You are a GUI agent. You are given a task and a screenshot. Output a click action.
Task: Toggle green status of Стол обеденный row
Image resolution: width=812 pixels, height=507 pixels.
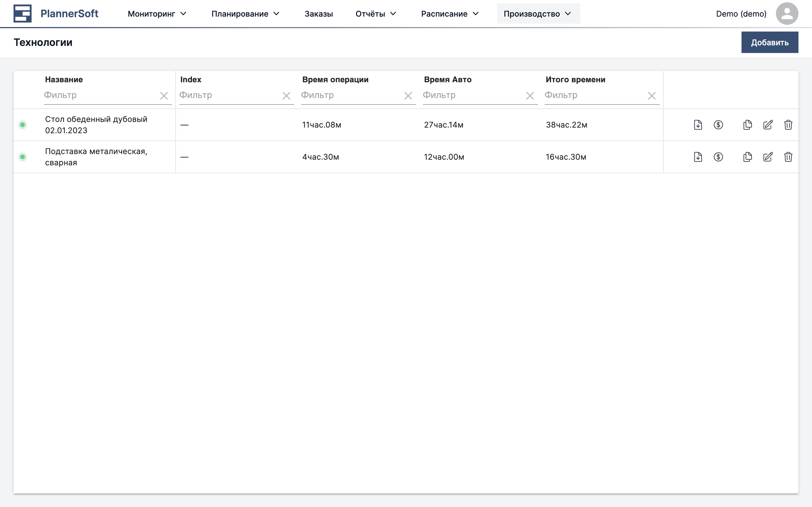click(23, 125)
